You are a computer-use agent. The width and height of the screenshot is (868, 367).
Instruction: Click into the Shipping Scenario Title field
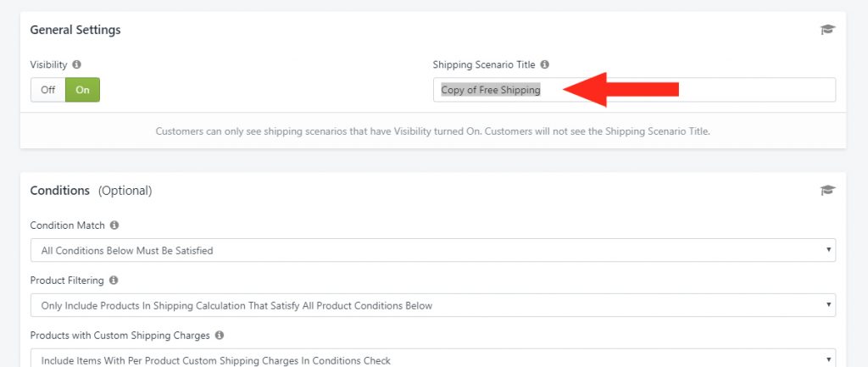pos(634,90)
